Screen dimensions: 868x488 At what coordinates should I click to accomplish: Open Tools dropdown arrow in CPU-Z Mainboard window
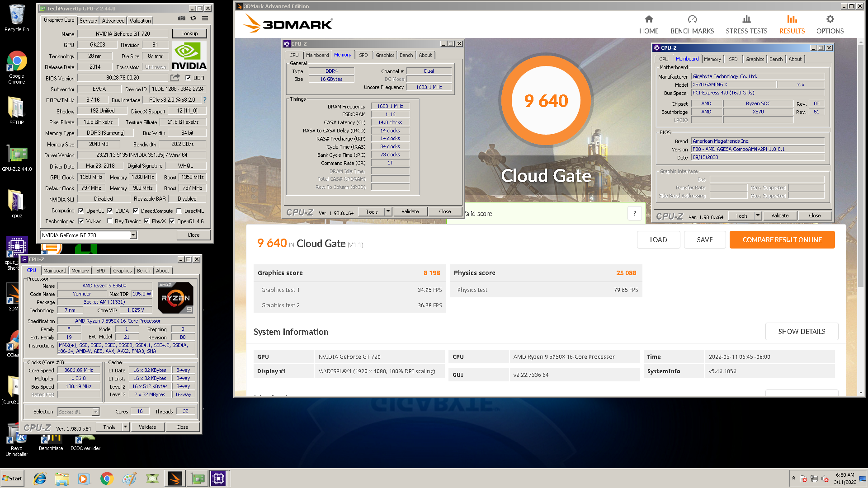(x=758, y=216)
